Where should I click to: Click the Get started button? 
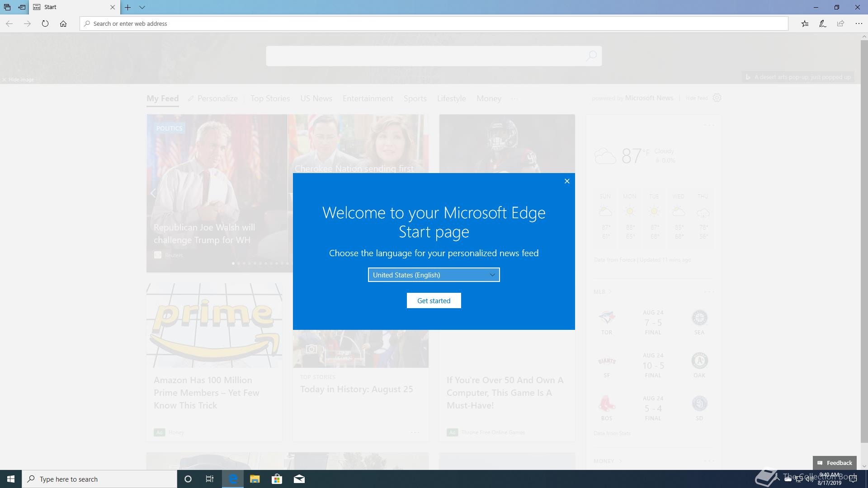click(x=434, y=300)
